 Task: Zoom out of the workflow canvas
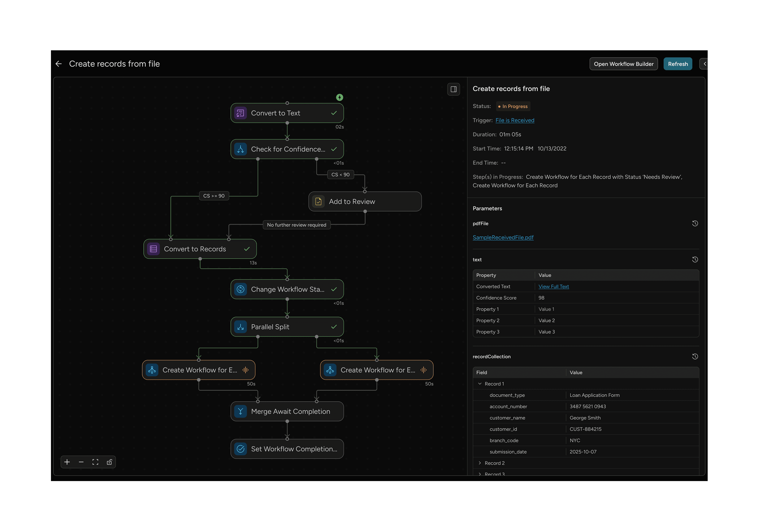pos(81,462)
